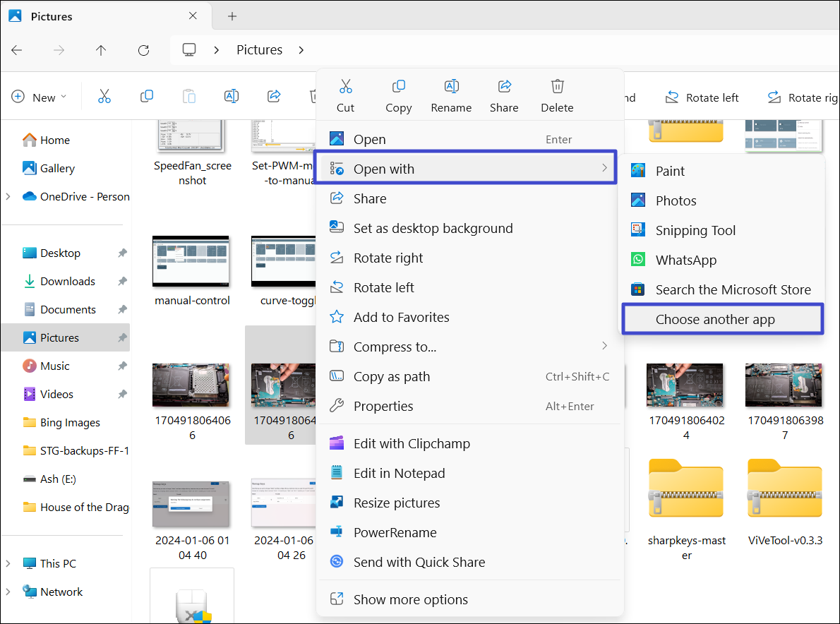Choose Set as desktop background
Image resolution: width=840 pixels, height=624 pixels.
tap(433, 228)
